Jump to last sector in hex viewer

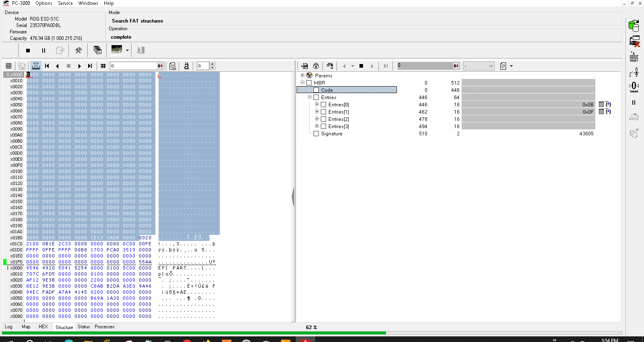(x=90, y=66)
